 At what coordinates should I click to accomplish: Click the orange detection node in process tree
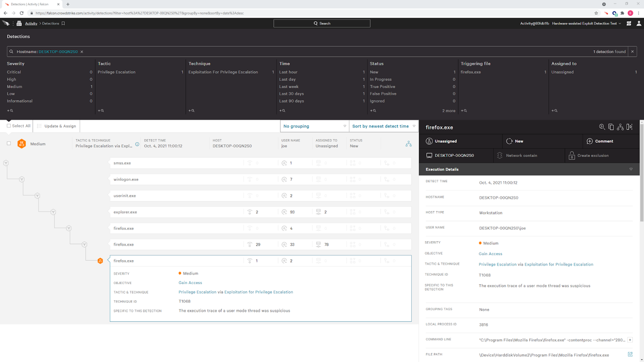(x=100, y=261)
